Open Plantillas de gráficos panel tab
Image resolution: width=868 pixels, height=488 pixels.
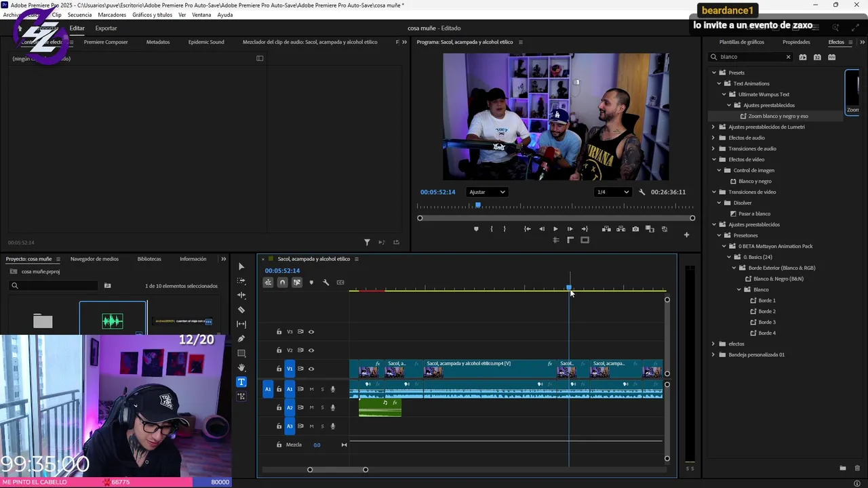pyautogui.click(x=742, y=42)
